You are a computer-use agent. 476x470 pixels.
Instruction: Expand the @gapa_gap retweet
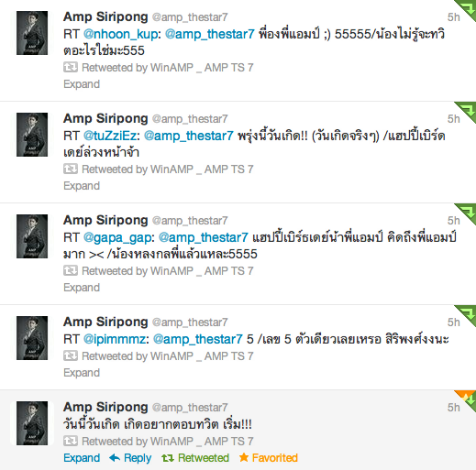click(82, 288)
